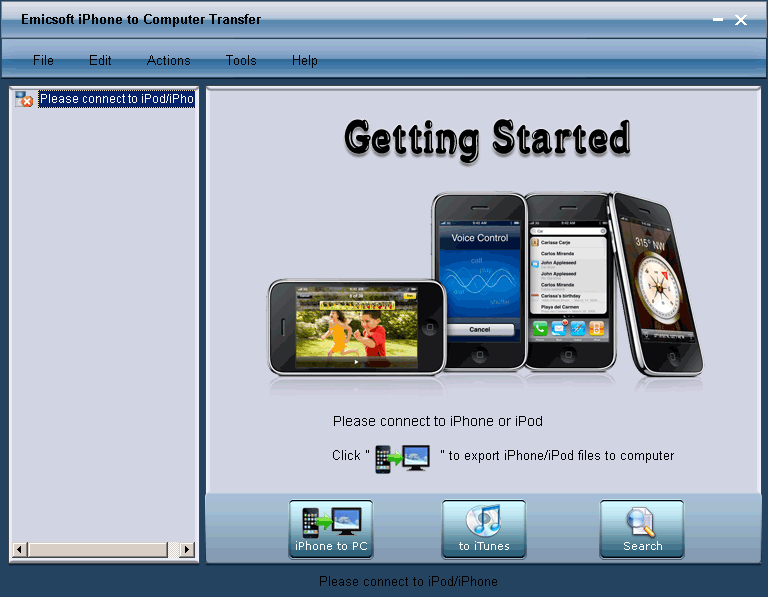This screenshot has height=597, width=768.
Task: Open the Help menu
Action: pyautogui.click(x=305, y=60)
